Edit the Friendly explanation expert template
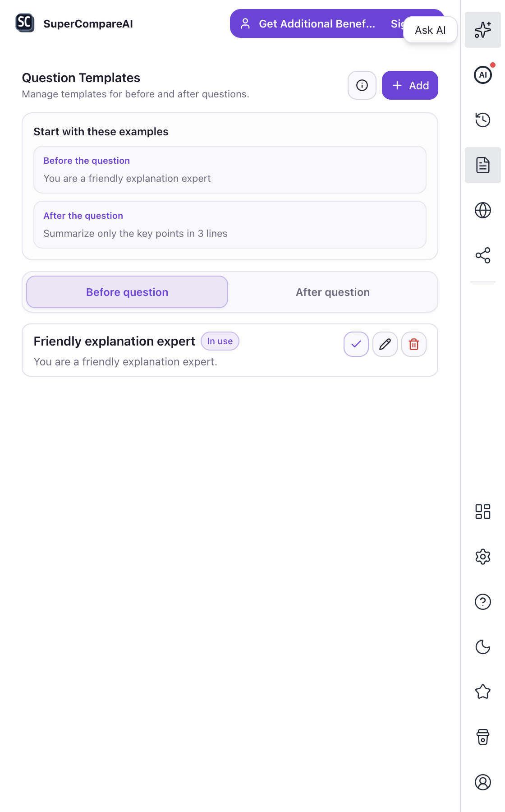Image resolution: width=505 pixels, height=812 pixels. (x=385, y=344)
